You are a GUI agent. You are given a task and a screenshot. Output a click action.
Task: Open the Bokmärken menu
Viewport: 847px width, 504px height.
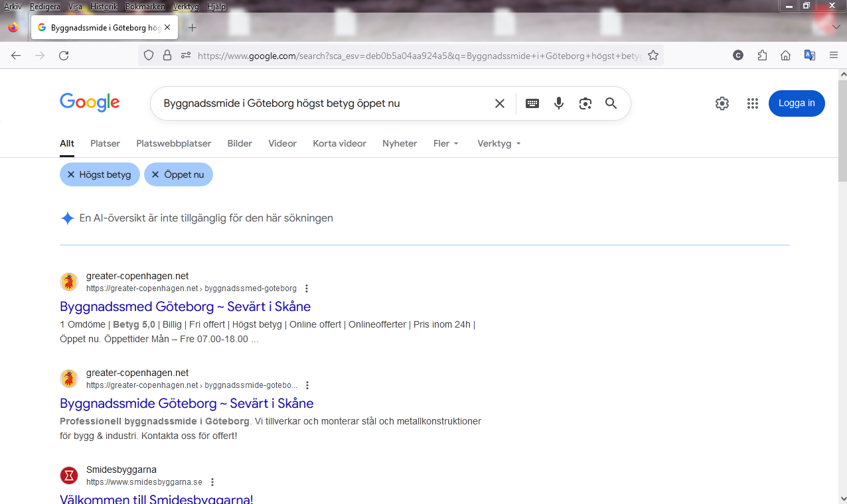point(145,7)
